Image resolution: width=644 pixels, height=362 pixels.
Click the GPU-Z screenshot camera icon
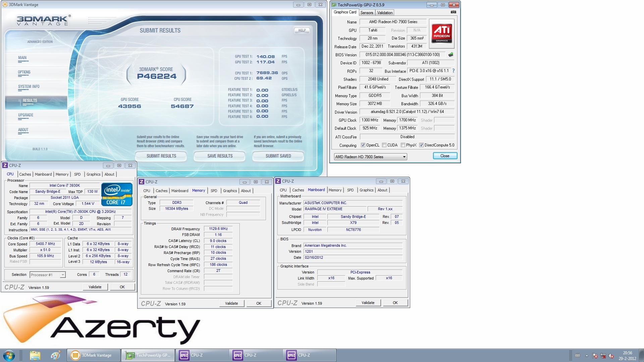453,12
